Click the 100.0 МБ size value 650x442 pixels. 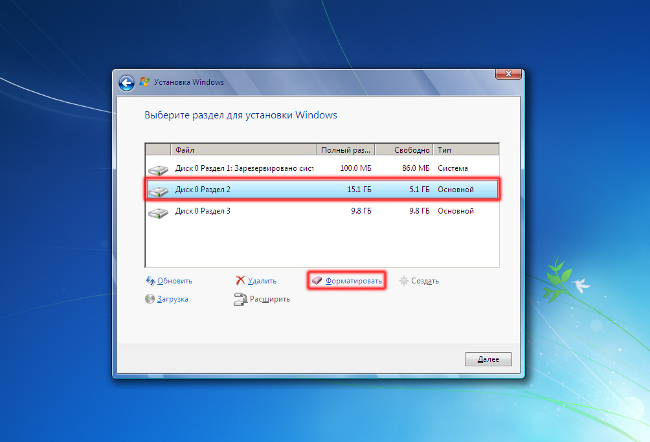(x=356, y=168)
